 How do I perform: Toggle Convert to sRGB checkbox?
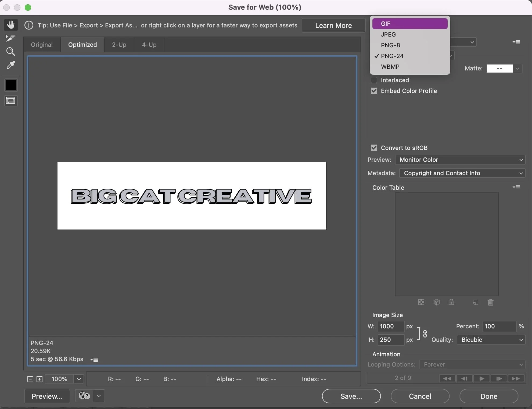pyautogui.click(x=374, y=148)
